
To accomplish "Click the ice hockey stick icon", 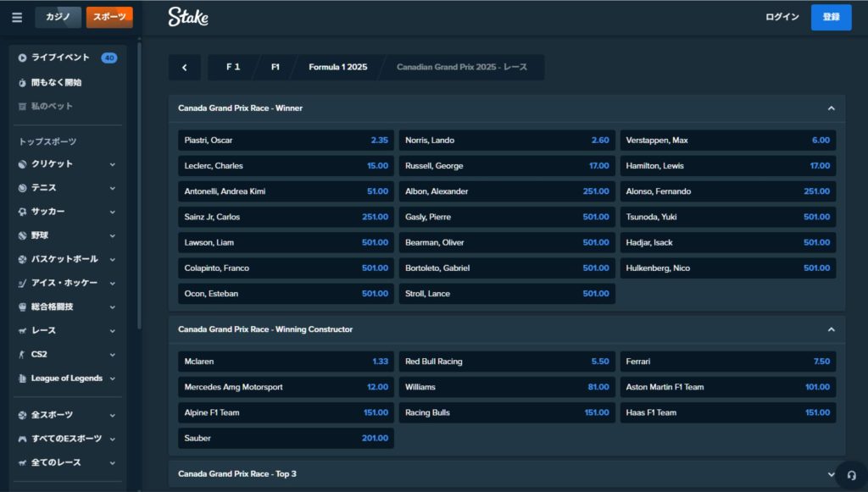I will coord(22,283).
